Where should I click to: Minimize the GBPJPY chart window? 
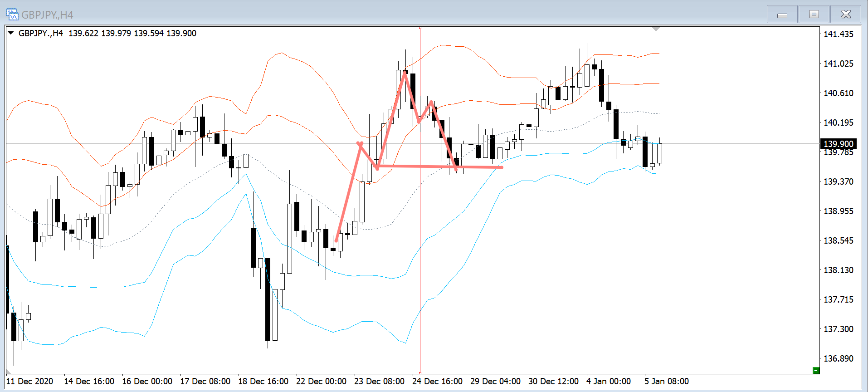coord(782,15)
